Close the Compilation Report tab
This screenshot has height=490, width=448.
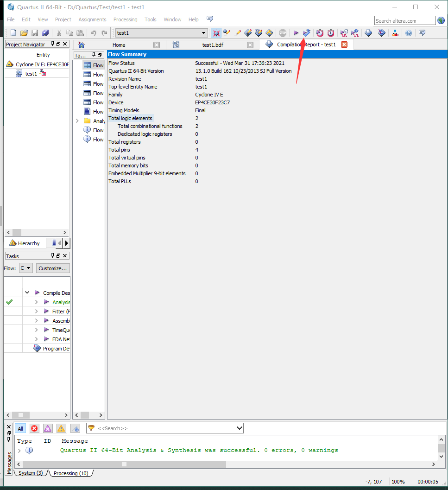[344, 45]
